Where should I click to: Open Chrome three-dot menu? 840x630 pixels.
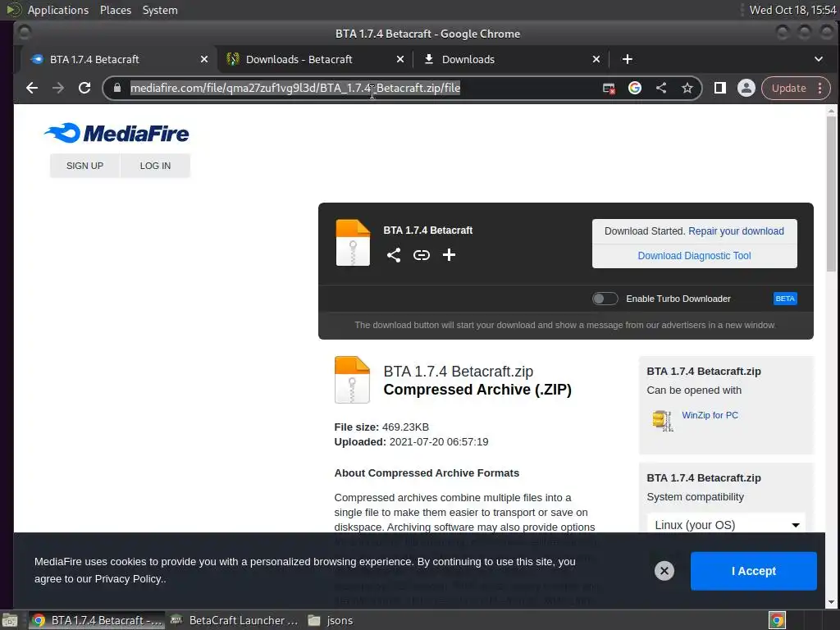(820, 88)
